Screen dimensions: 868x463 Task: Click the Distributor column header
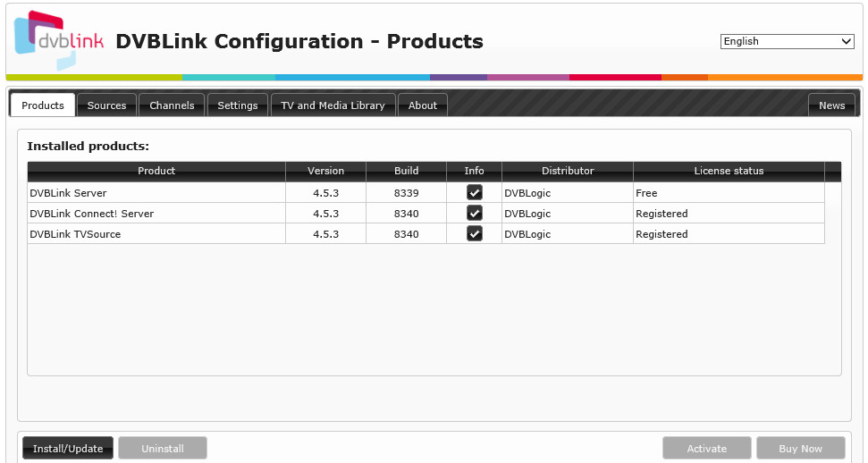click(x=568, y=171)
